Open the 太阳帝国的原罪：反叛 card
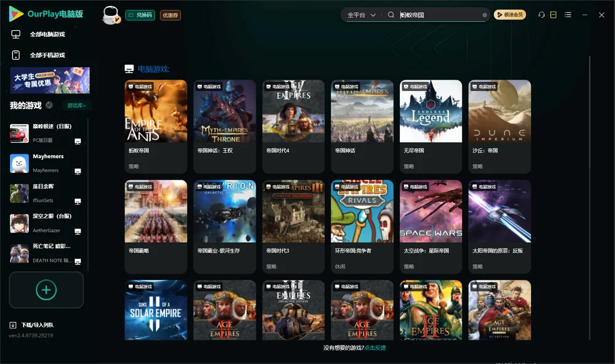Image resolution: width=615 pixels, height=364 pixels. coord(499,226)
